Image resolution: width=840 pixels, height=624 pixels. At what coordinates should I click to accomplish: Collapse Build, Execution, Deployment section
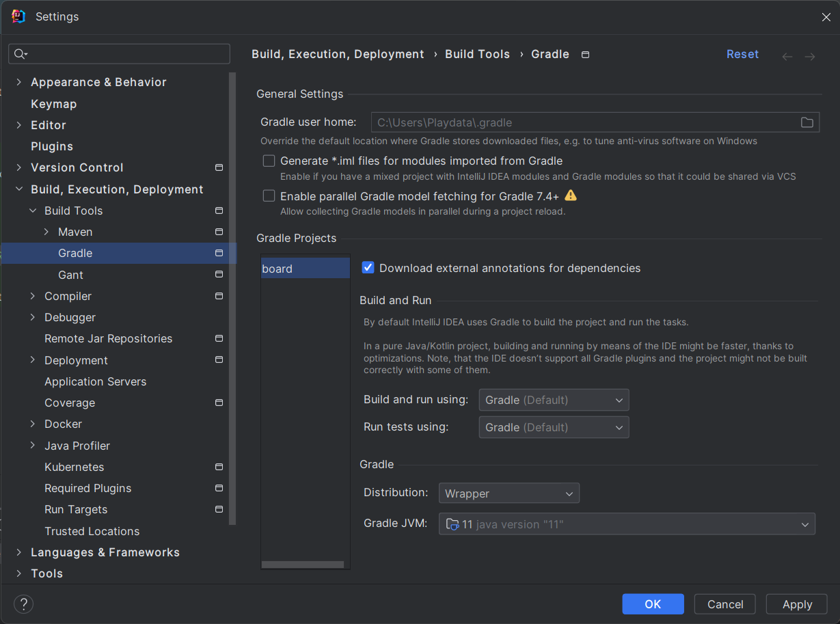click(x=18, y=189)
